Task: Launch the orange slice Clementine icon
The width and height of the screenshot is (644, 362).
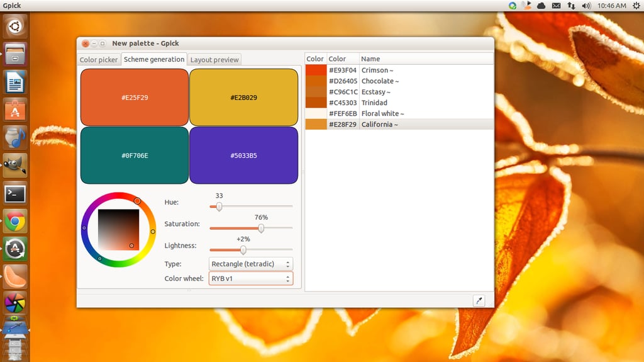Action: [x=15, y=277]
